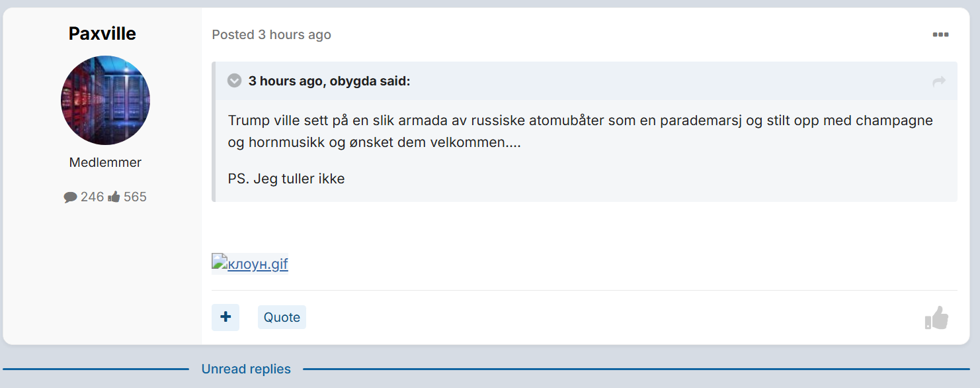Click the speech bubble post count icon
Screen dimensions: 980x388
click(70, 197)
